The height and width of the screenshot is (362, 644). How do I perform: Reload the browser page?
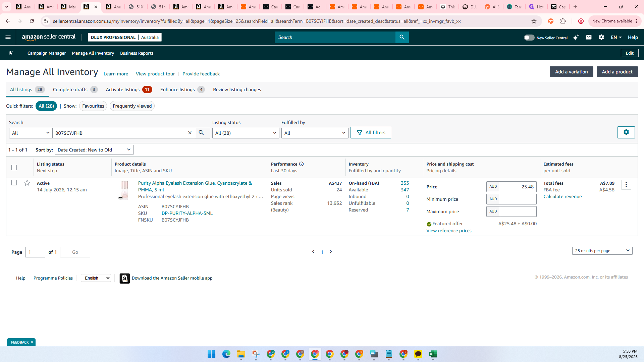[32, 21]
